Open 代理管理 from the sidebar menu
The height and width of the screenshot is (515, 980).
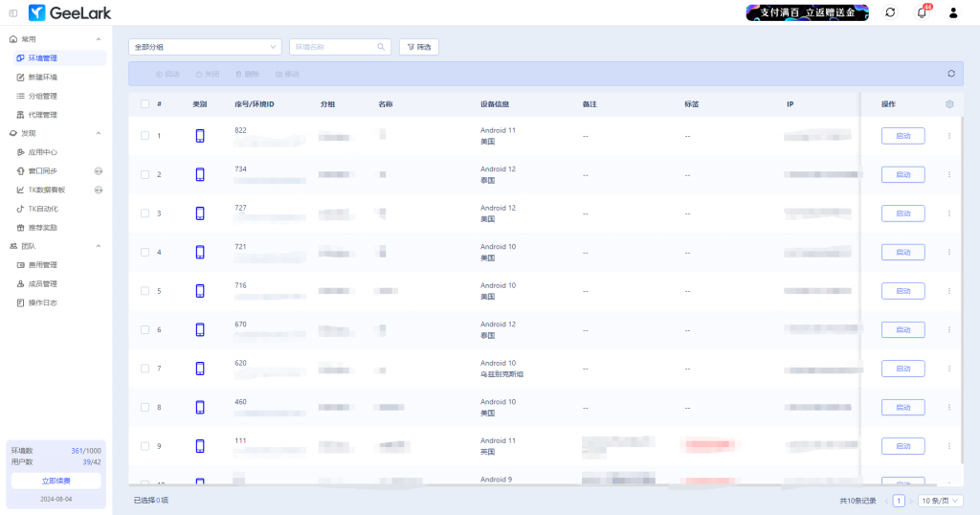(x=43, y=115)
